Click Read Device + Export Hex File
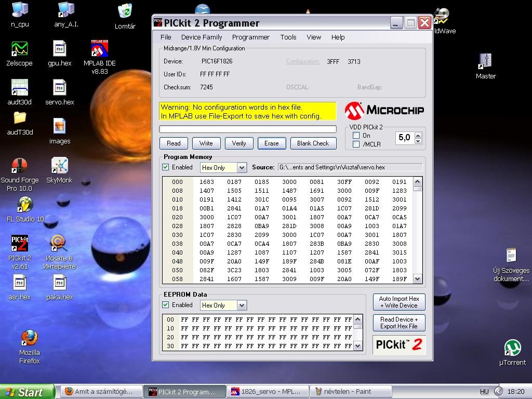This screenshot has width=532, height=399. point(399,323)
